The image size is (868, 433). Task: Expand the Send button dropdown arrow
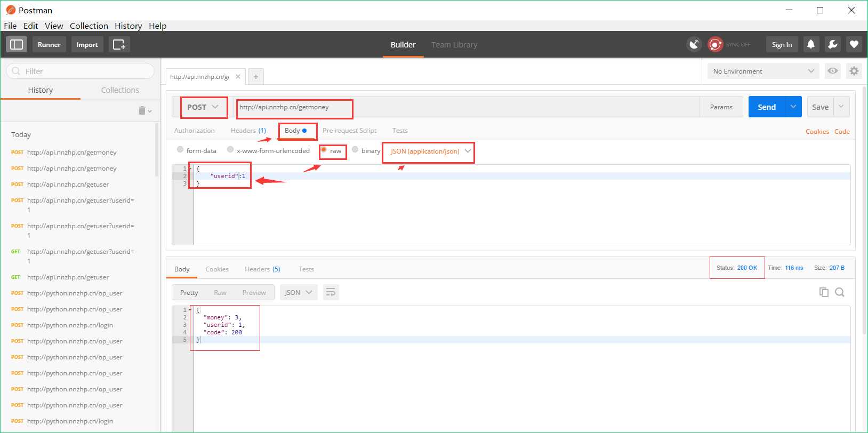pos(793,107)
